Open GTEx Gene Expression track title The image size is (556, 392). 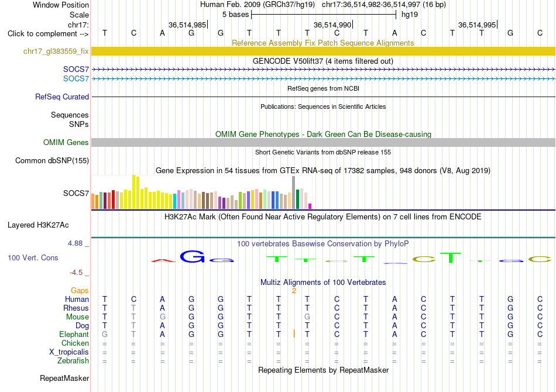[322, 170]
